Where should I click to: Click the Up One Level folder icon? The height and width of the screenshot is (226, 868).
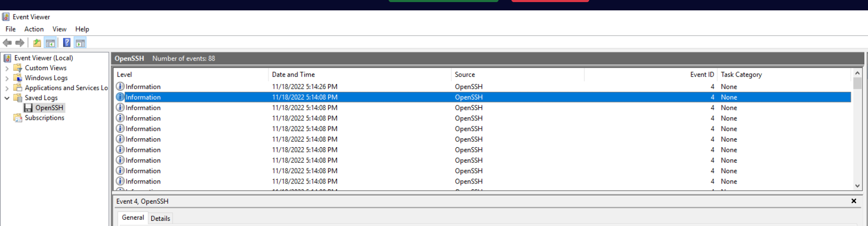pyautogui.click(x=37, y=43)
